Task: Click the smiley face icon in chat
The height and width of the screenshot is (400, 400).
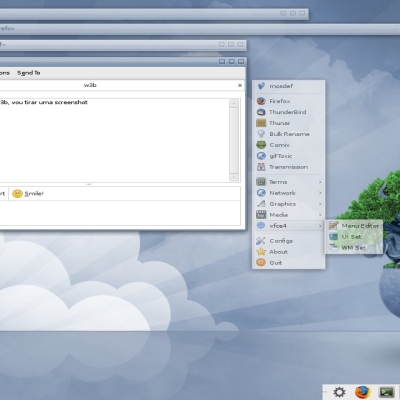Action: click(17, 194)
